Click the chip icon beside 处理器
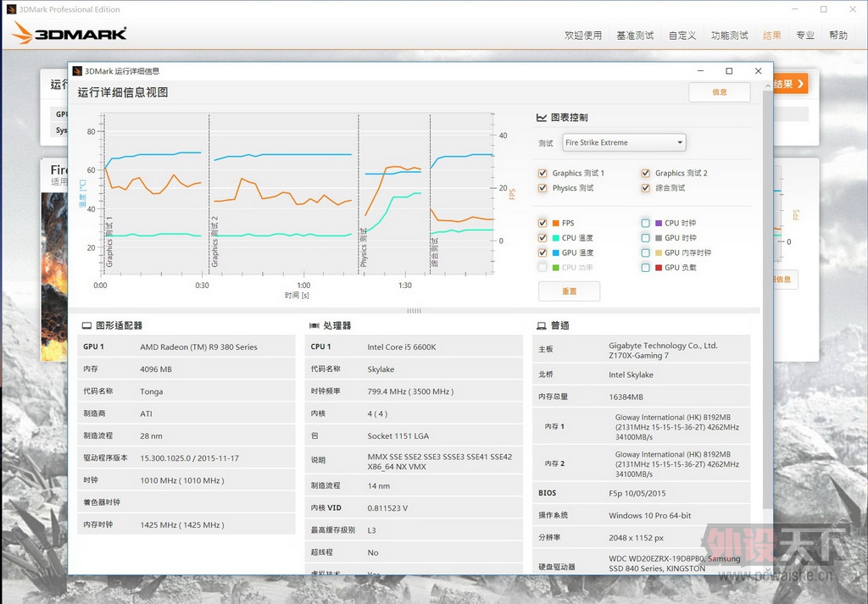Image resolution: width=868 pixels, height=604 pixels. click(x=314, y=326)
